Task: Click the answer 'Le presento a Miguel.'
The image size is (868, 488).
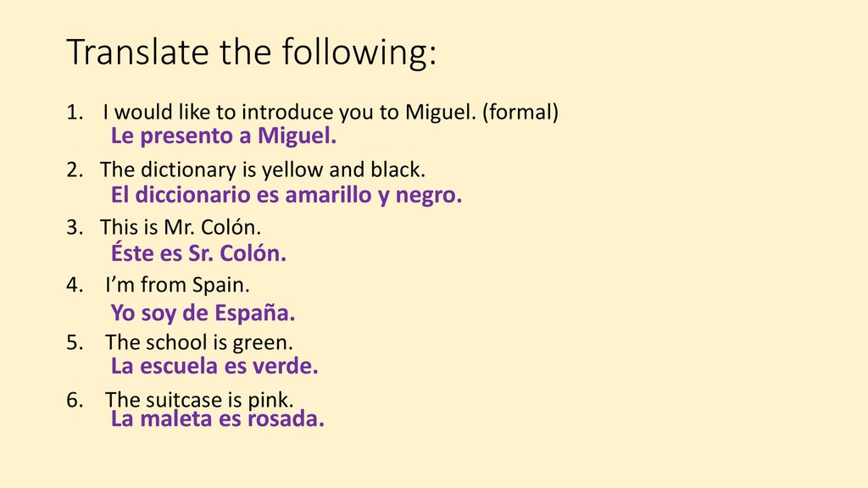Action: pyautogui.click(x=224, y=136)
